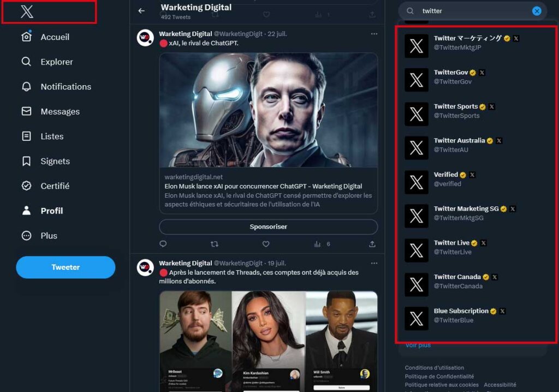Reply to the xAI tweet via comment icon
The image size is (559, 392).
tap(163, 244)
